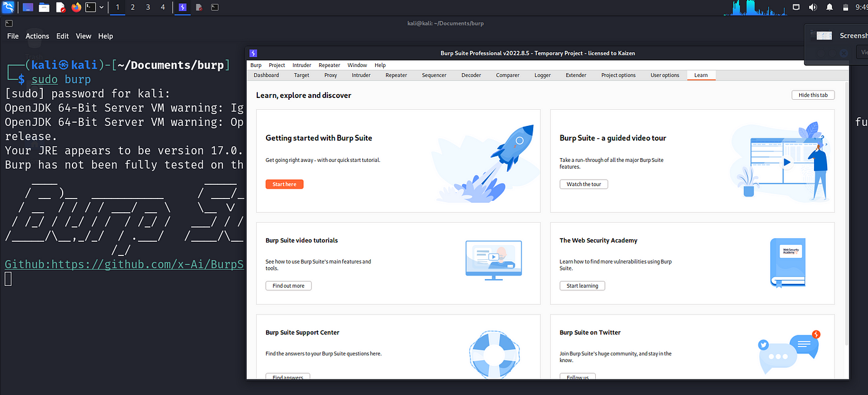Viewport: 868px width, 395px height.
Task: Switch to the Sequencer tab
Action: tap(434, 75)
